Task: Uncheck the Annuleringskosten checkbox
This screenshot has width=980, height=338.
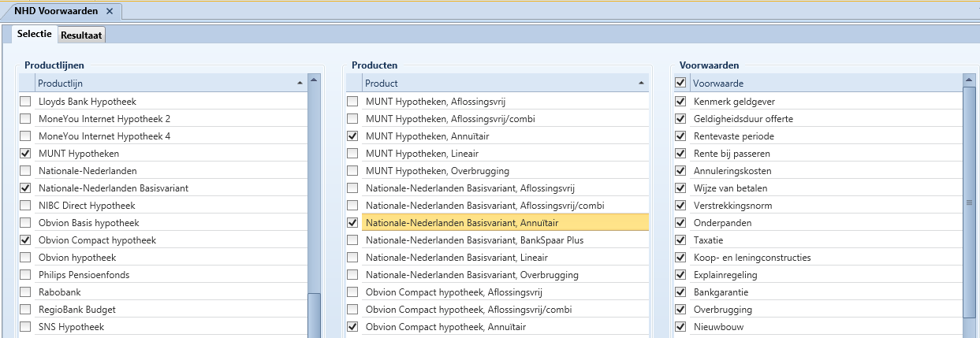Action: (681, 171)
